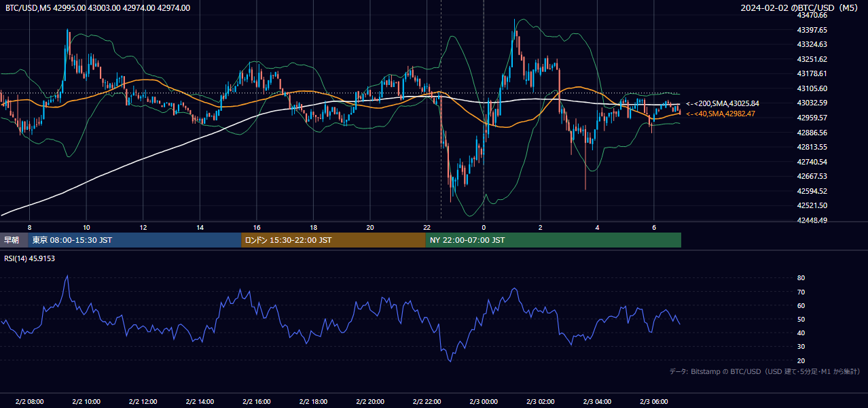Click the bottom time label 2/2 08:00
The height and width of the screenshot is (408, 868).
[x=29, y=401]
